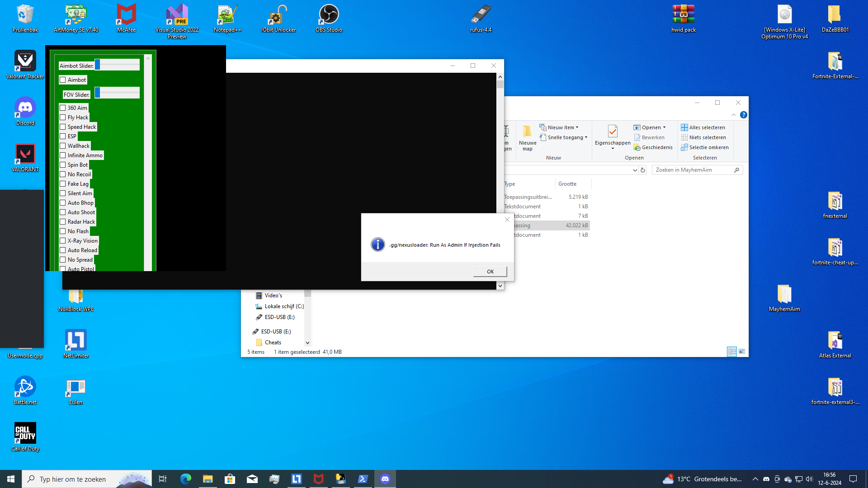Check the No Recoil option
Screen dimensions: 868x488
[x=63, y=174]
